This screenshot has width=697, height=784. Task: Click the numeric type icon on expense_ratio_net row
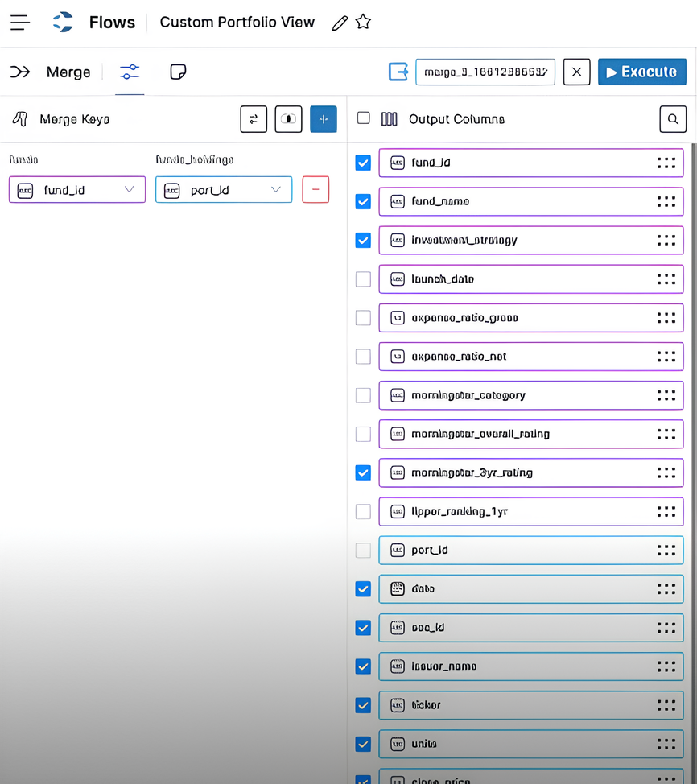[398, 357]
